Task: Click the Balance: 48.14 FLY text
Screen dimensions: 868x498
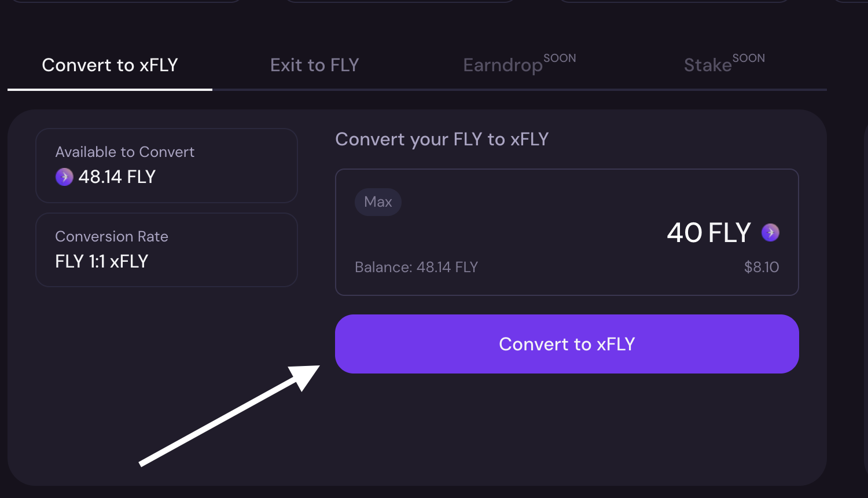Action: point(416,267)
